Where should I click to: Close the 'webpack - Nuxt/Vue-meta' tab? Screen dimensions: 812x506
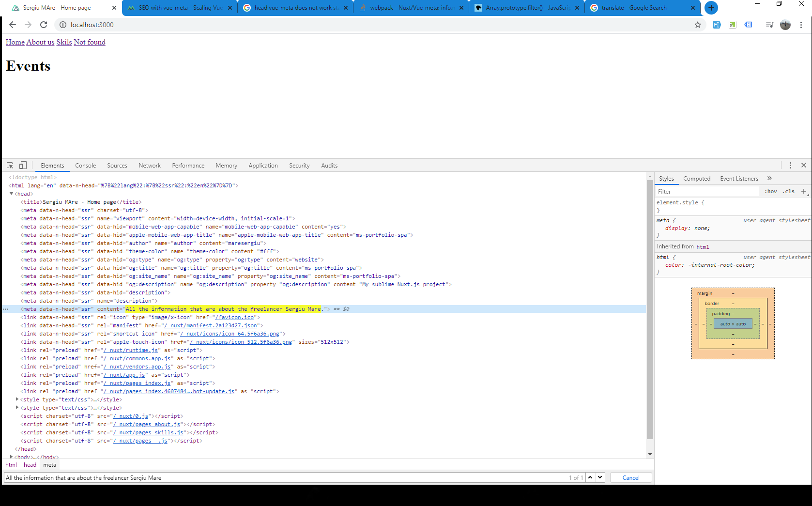pyautogui.click(x=461, y=8)
